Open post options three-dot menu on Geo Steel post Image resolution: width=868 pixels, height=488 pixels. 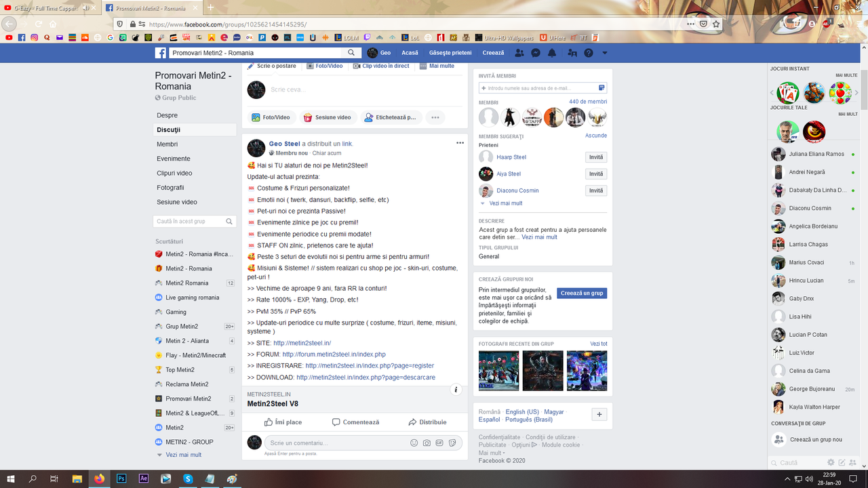(460, 143)
